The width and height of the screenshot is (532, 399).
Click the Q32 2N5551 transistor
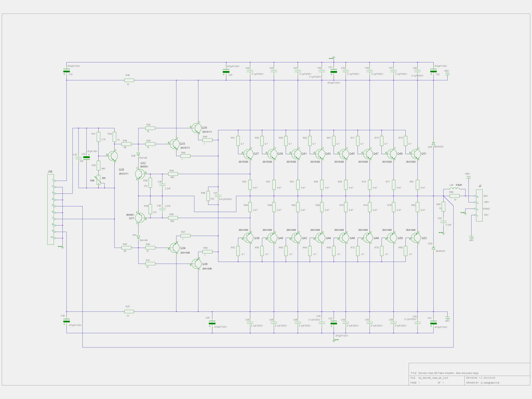click(x=140, y=174)
